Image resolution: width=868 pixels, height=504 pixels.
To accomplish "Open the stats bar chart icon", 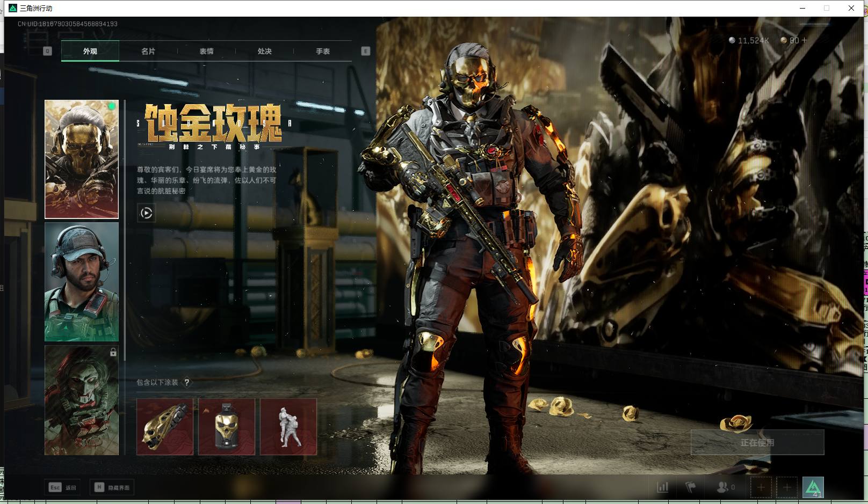I will (663, 487).
